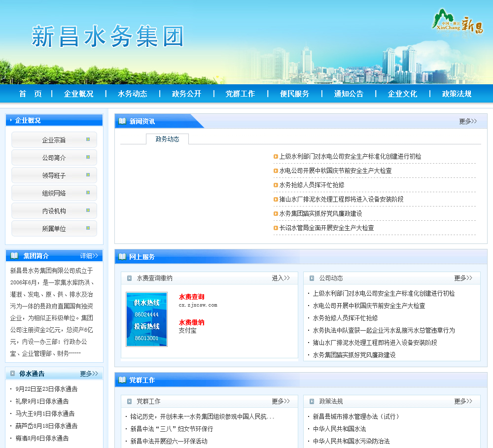Image resolution: width=493 pixels, height=448 pixels.
Task: Click the book icon beside 网上服务
Action: pos(122,257)
